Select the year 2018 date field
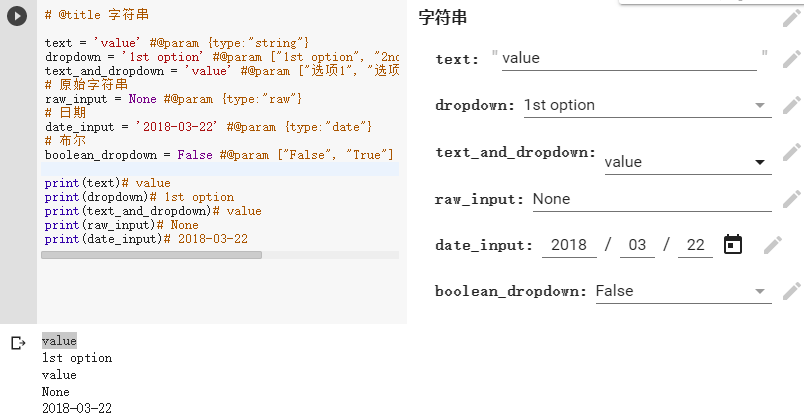Viewport: 804px width, 417px height. click(x=569, y=245)
